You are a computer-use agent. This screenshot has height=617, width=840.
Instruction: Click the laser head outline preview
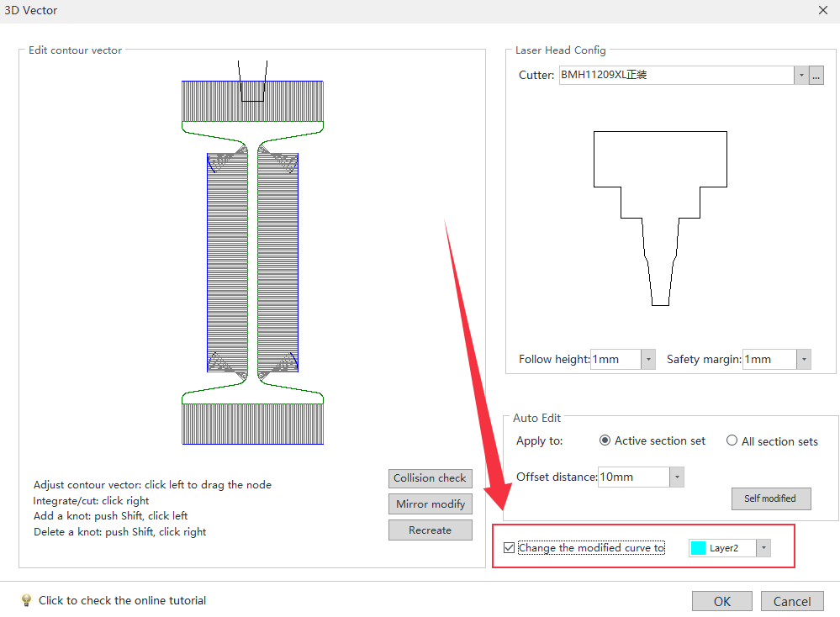661,219
